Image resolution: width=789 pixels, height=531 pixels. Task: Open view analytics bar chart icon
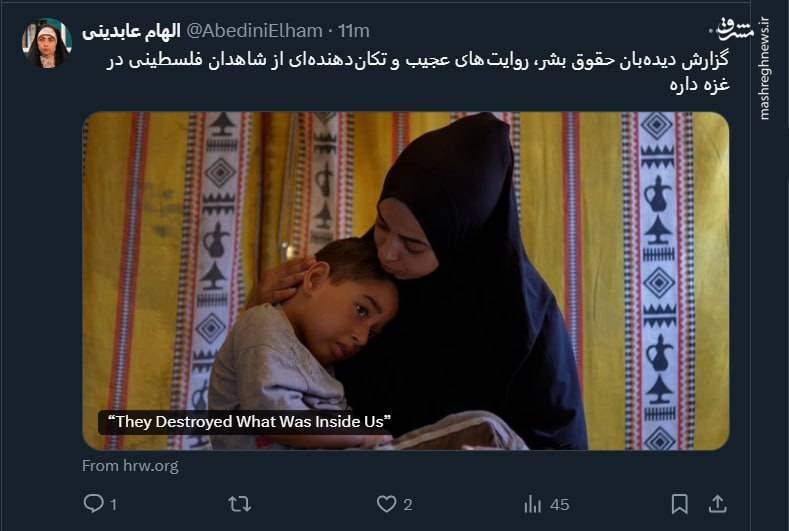[532, 504]
